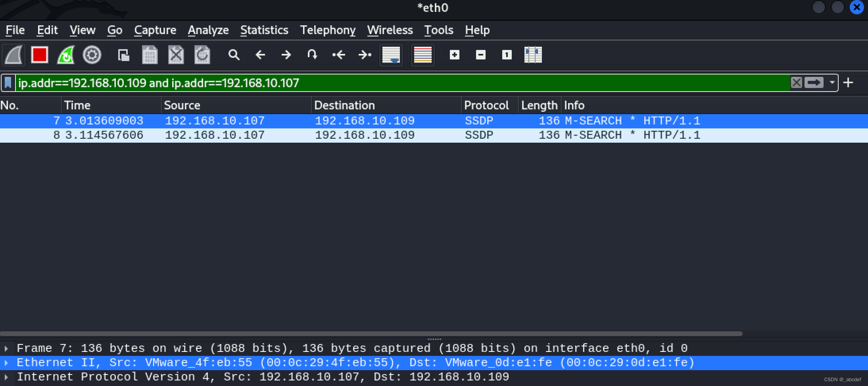The height and width of the screenshot is (386, 868).
Task: Jump to the first packet
Action: [x=338, y=55]
